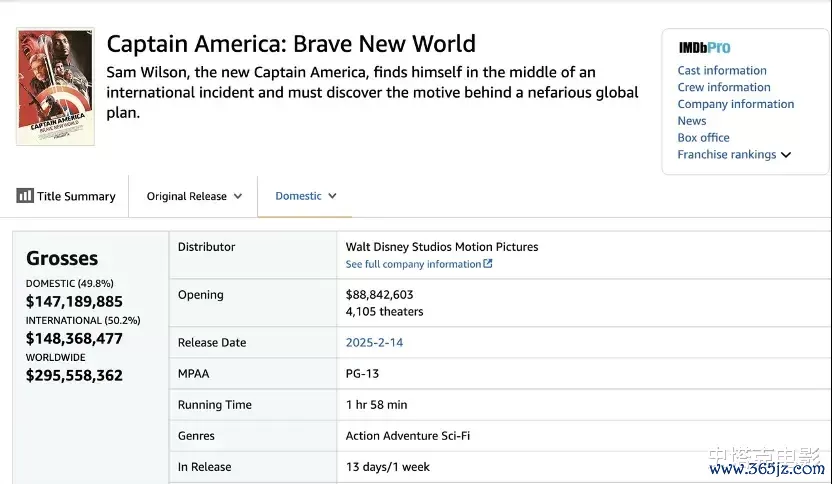Click the 4,105 theaters value
Image resolution: width=832 pixels, height=484 pixels.
coord(384,312)
